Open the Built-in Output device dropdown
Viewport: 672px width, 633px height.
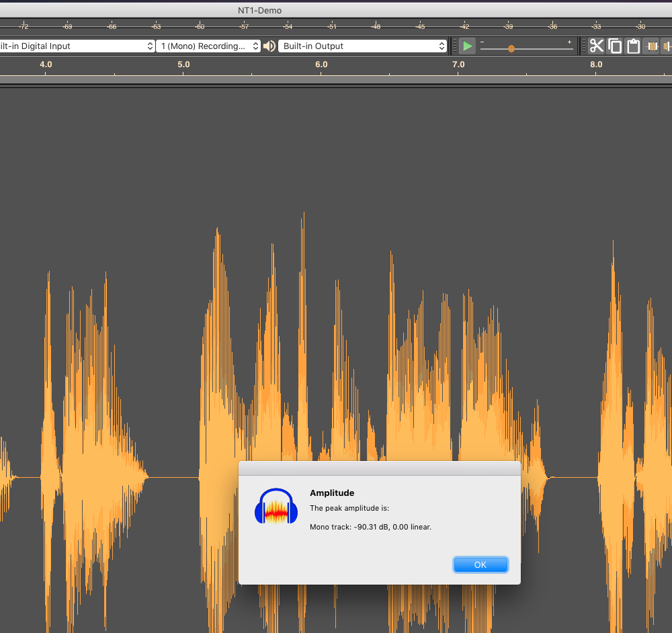point(363,46)
